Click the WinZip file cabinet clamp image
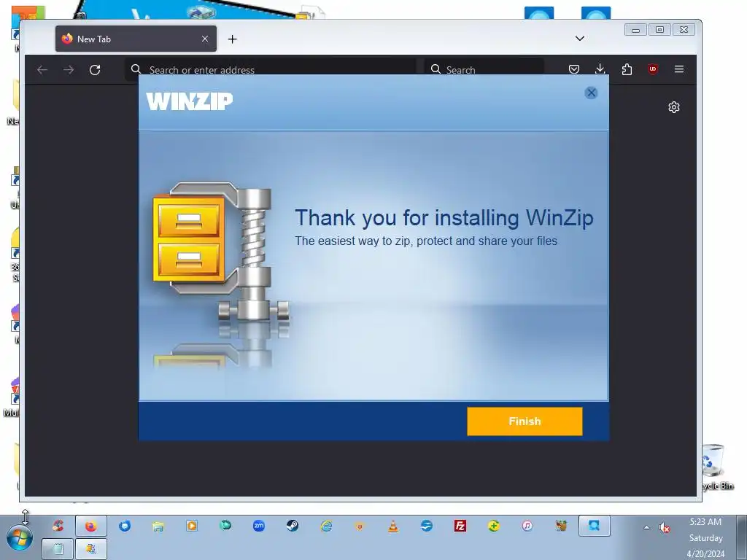747x560 pixels. pyautogui.click(x=220, y=251)
